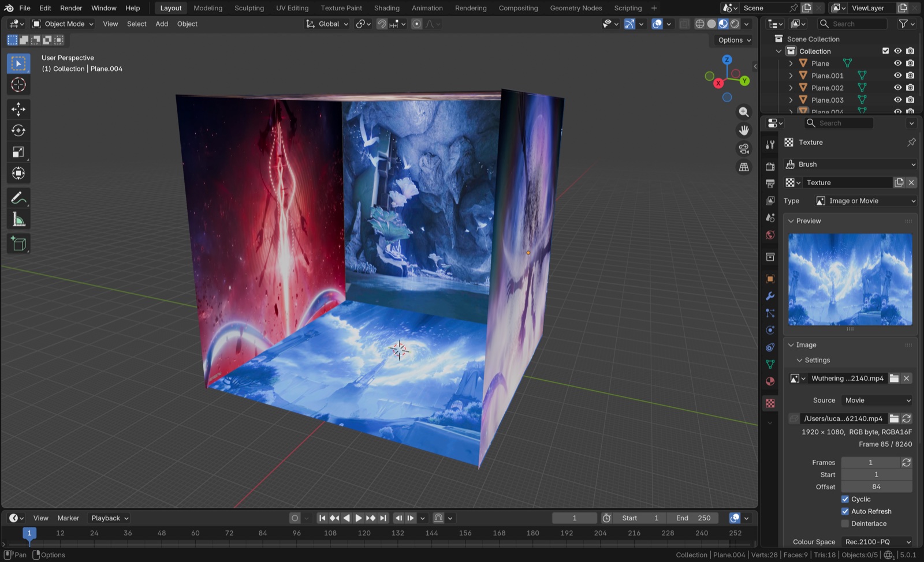Switch to the Shading workspace tab
This screenshot has width=924, height=562.
coord(386,8)
